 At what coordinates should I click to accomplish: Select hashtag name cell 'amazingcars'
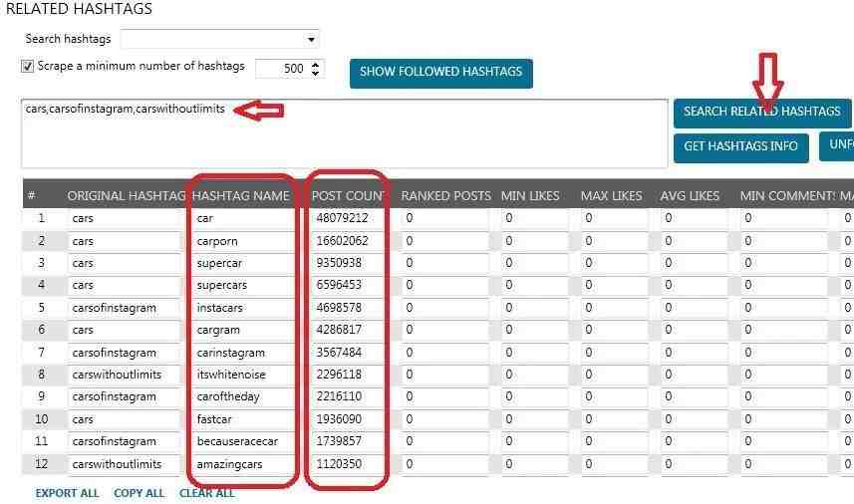point(242,464)
